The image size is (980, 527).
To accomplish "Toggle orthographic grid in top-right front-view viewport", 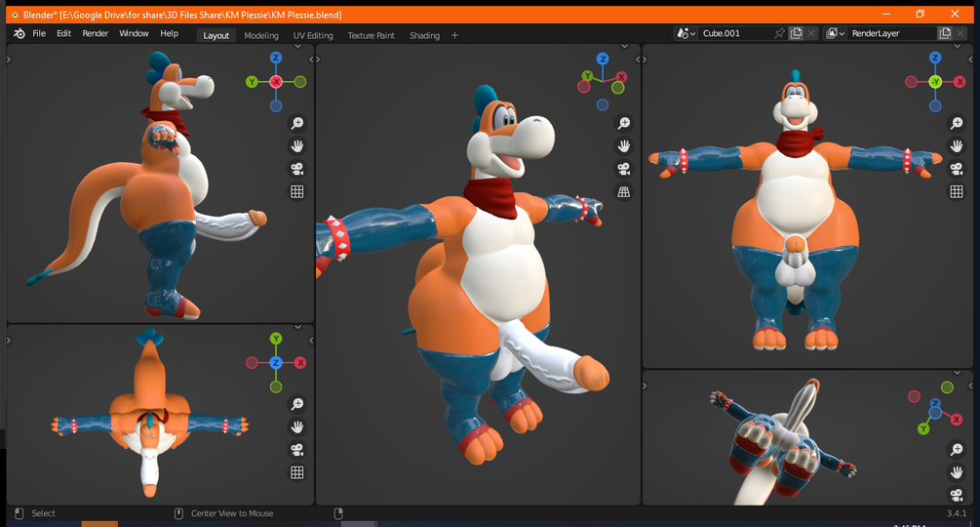I will [957, 192].
